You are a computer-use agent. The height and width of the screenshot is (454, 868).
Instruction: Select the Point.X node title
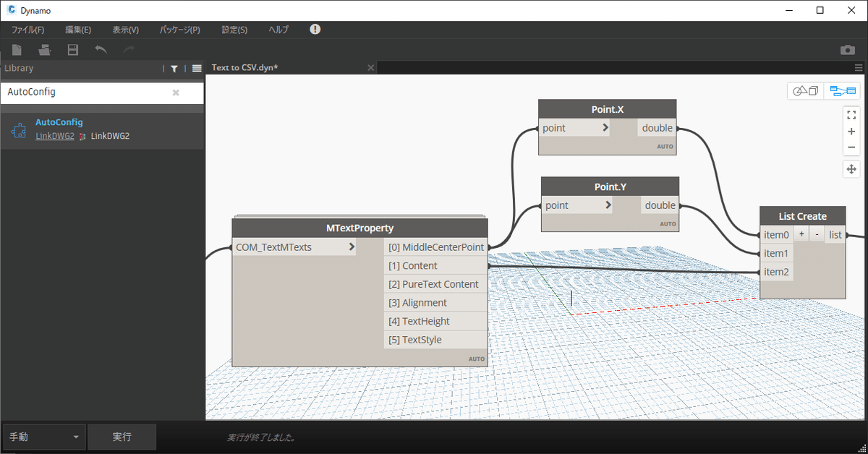pyautogui.click(x=608, y=109)
